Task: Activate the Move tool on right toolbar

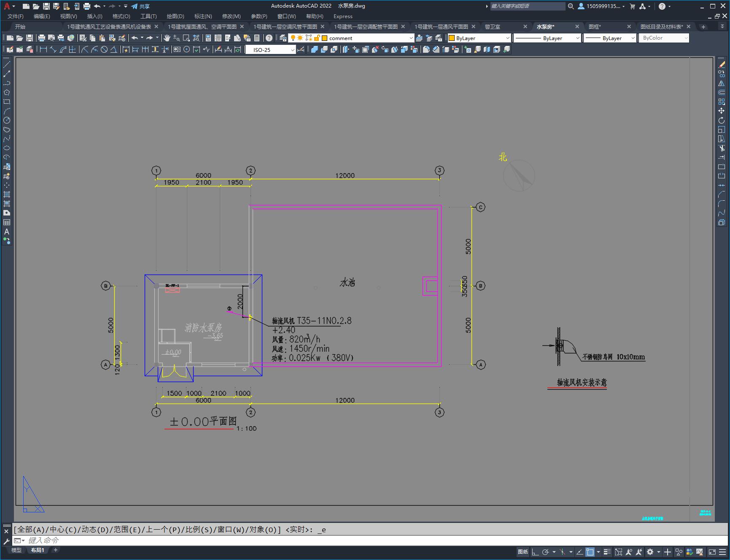Action: click(722, 111)
